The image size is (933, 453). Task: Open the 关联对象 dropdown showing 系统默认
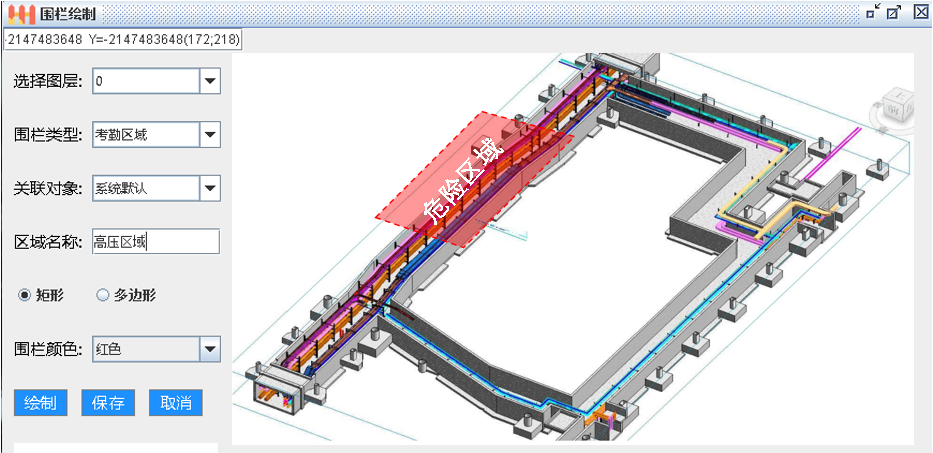pos(209,187)
